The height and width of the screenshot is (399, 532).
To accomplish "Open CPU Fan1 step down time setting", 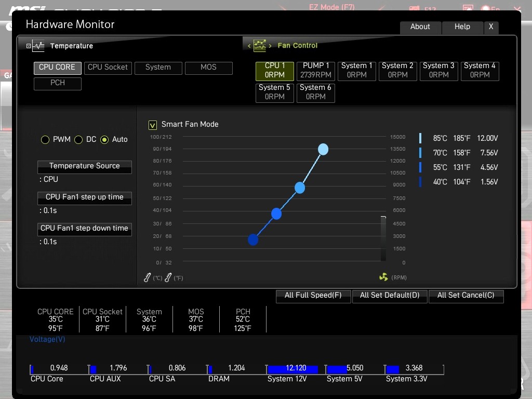I will click(84, 229).
